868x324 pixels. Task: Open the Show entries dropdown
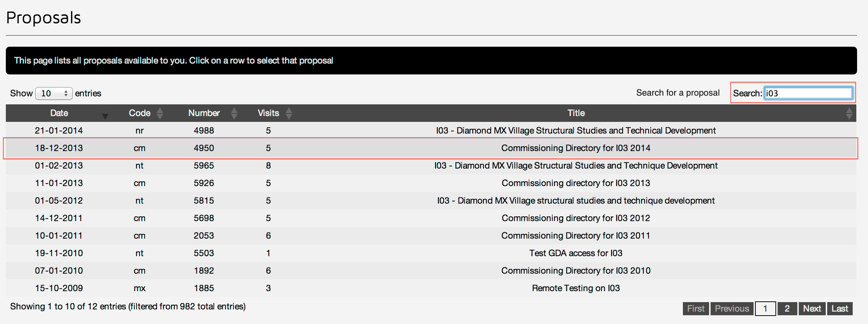click(54, 93)
